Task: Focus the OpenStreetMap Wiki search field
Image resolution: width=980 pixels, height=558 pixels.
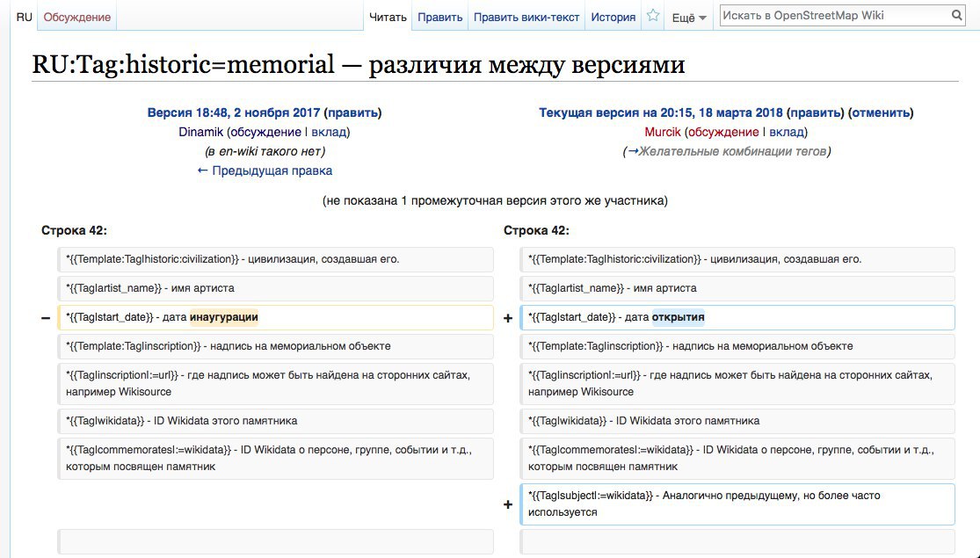Action: click(x=835, y=16)
